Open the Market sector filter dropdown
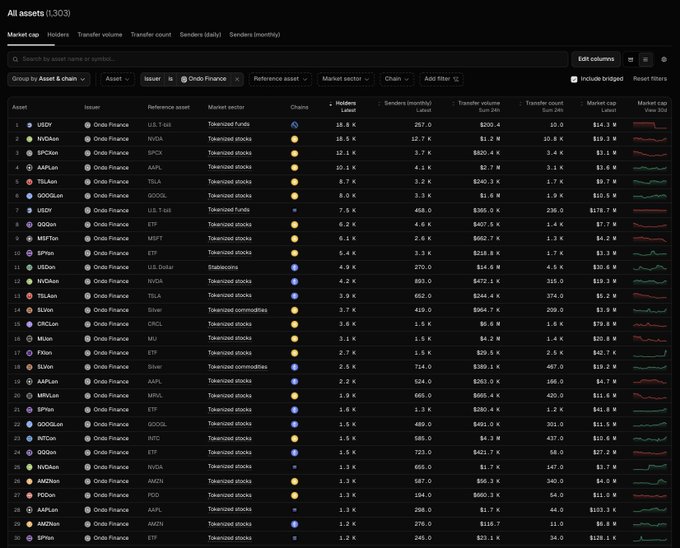Image resolution: width=680 pixels, height=548 pixels. pos(346,79)
